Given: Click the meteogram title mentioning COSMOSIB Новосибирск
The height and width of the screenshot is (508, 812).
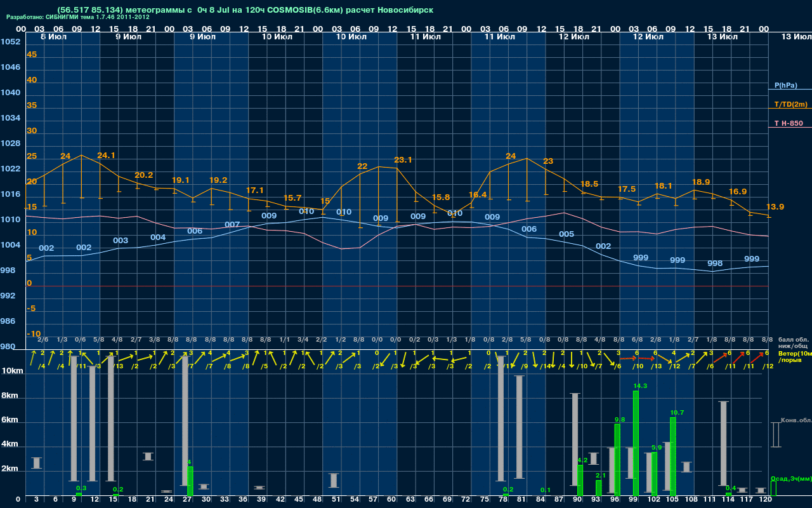Looking at the screenshot, I should (x=246, y=10).
